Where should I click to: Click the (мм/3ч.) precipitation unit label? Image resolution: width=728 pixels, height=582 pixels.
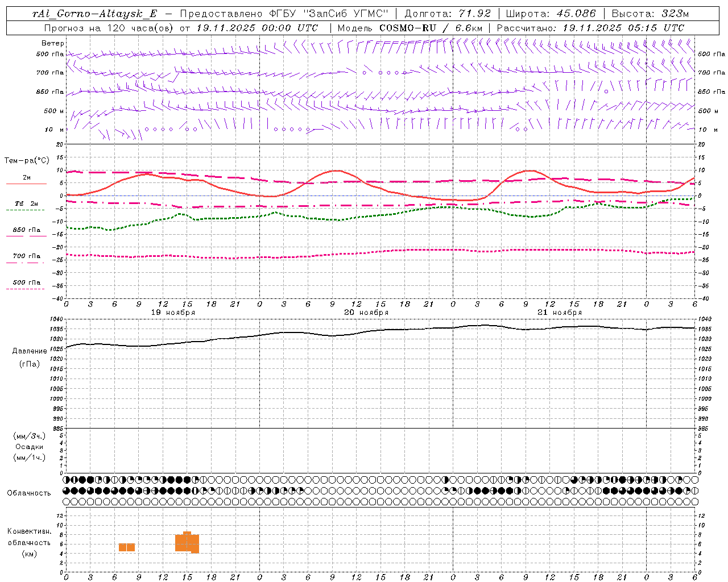point(30,436)
